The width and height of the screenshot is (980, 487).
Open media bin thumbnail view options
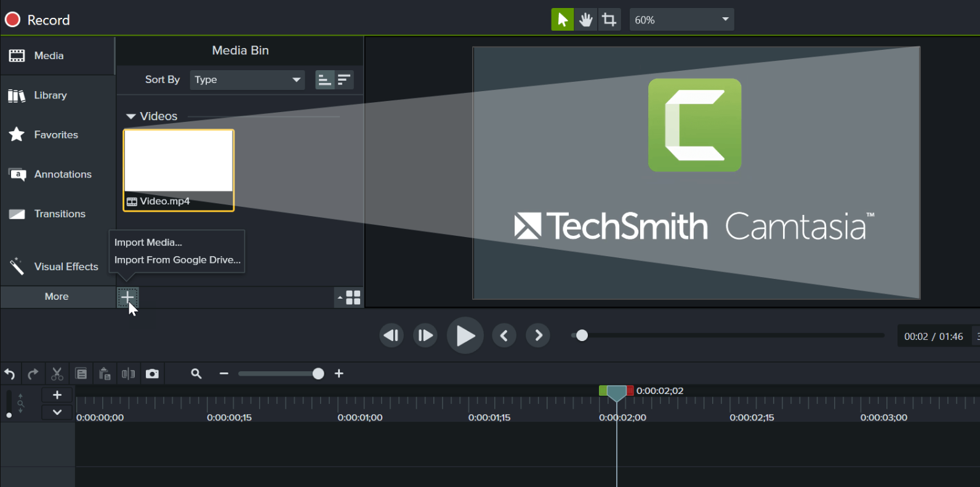click(349, 297)
